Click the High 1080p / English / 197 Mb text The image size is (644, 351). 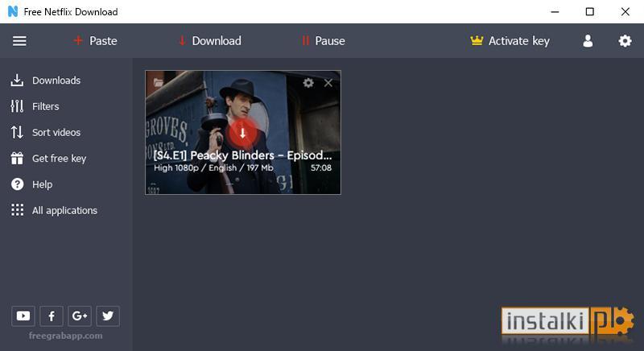(213, 167)
